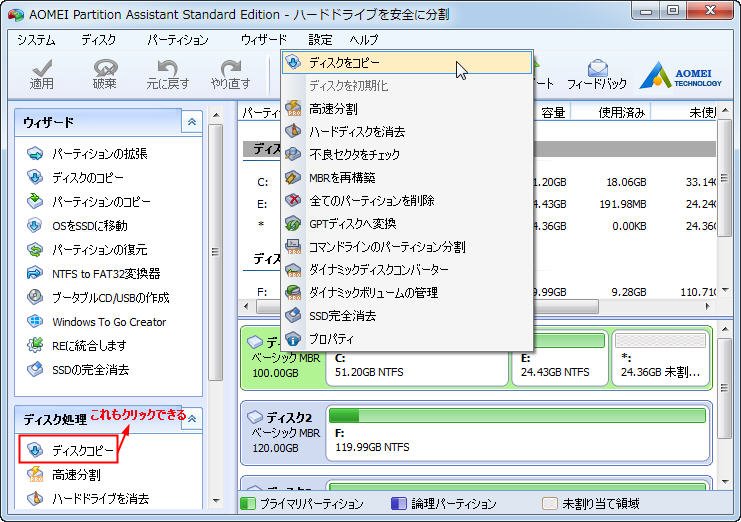The height and width of the screenshot is (522, 741).
Task: Click partition list scrollbar up arrow
Action: click(724, 111)
